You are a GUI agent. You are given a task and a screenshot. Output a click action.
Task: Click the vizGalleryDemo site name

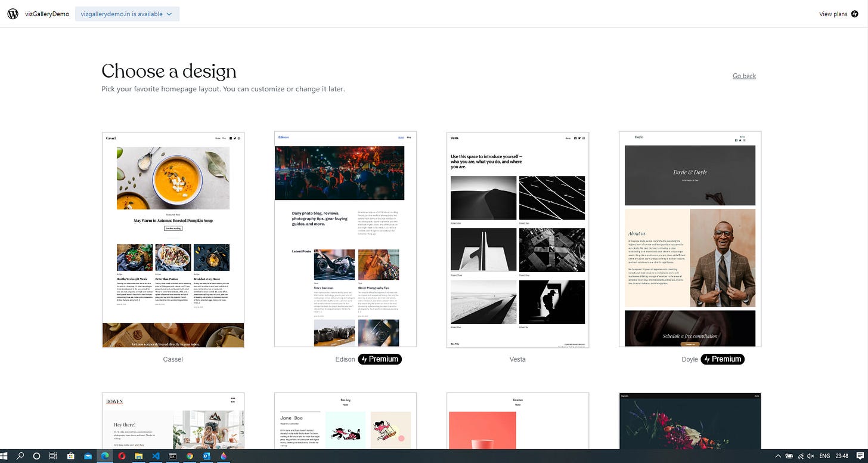point(47,14)
